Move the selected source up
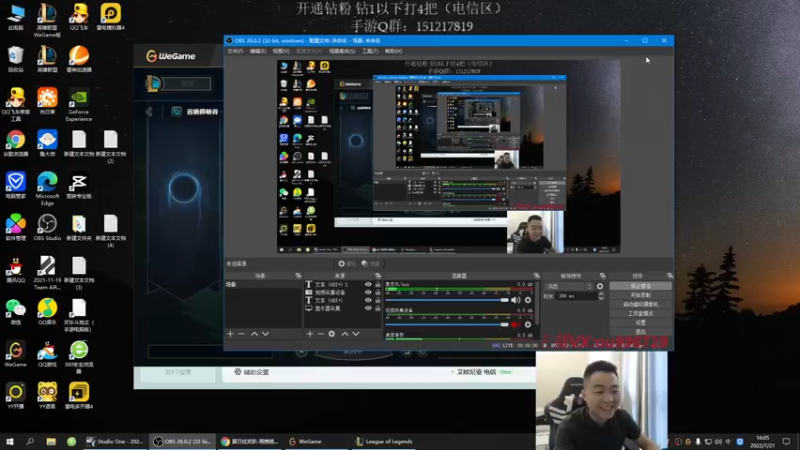The height and width of the screenshot is (450, 800). (x=345, y=334)
